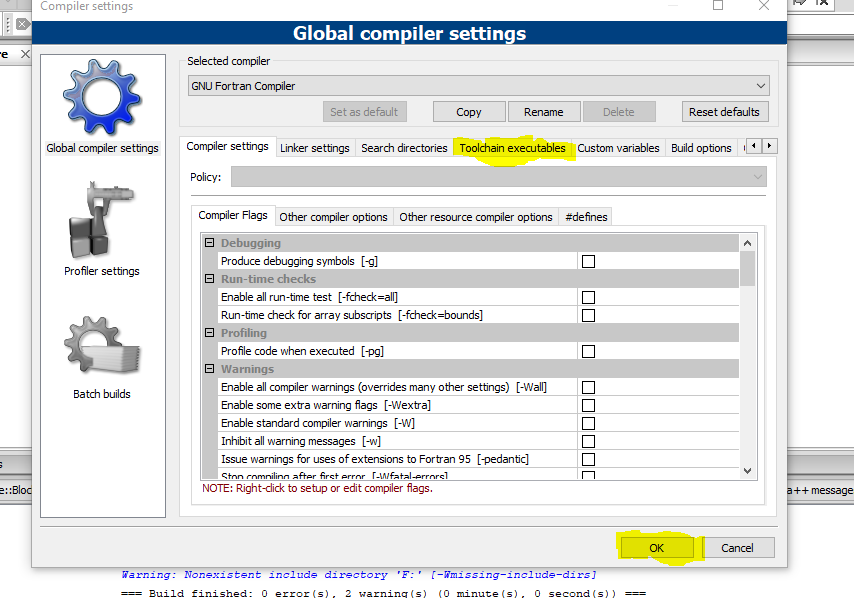This screenshot has width=854, height=598.
Task: Switch to Toolchain executables tab
Action: click(x=512, y=148)
